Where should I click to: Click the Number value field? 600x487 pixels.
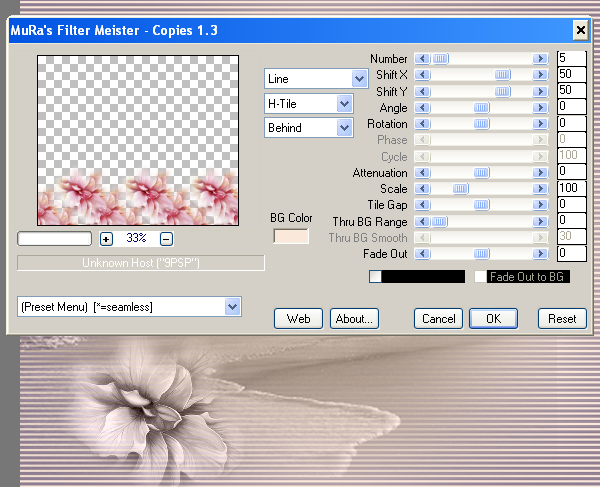pos(571,58)
